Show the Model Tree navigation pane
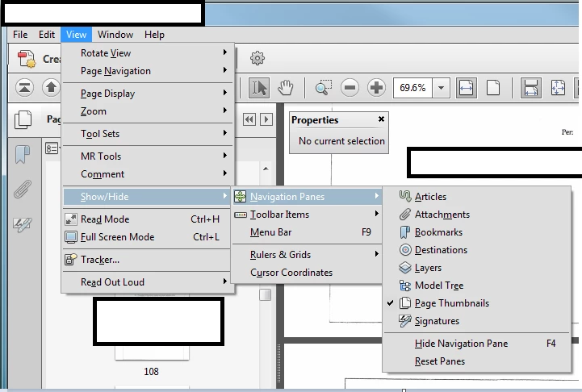 [x=476, y=286]
